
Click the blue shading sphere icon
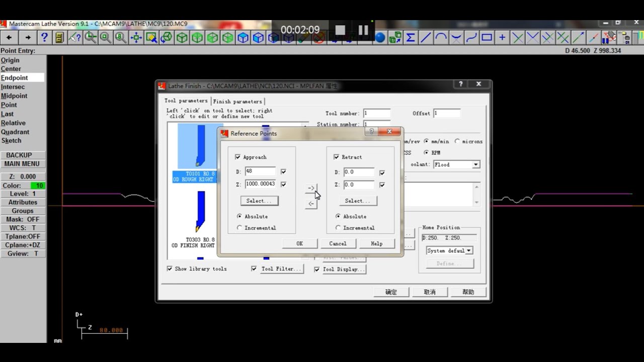tap(380, 37)
